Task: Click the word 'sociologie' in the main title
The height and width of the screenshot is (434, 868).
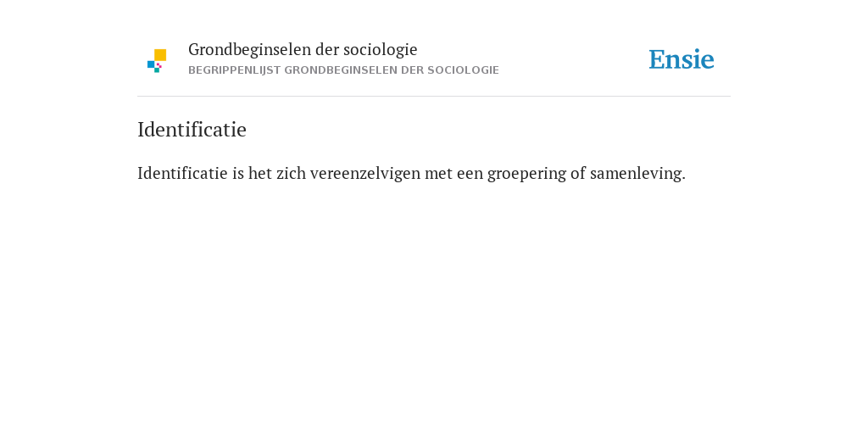Action: [x=381, y=50]
